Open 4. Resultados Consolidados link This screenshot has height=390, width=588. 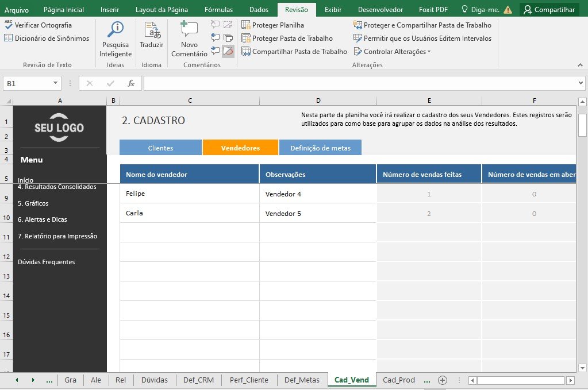coord(57,187)
